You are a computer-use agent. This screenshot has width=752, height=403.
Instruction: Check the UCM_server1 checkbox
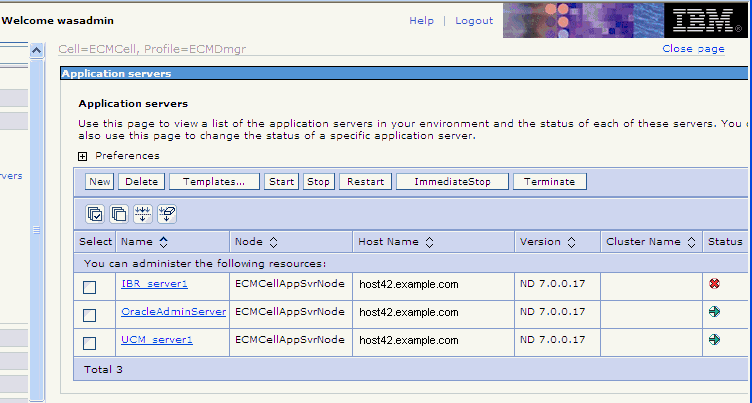coord(90,343)
